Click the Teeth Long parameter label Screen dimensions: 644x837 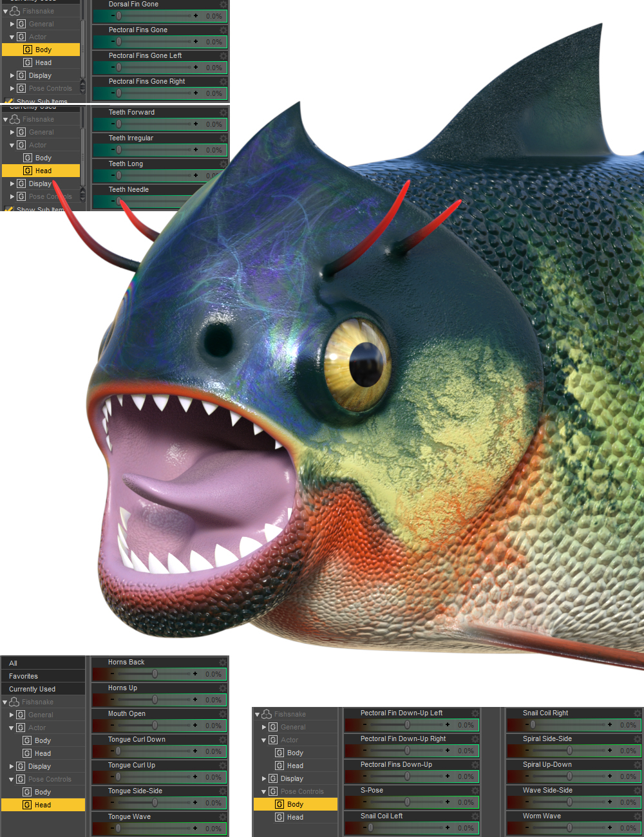tap(126, 164)
